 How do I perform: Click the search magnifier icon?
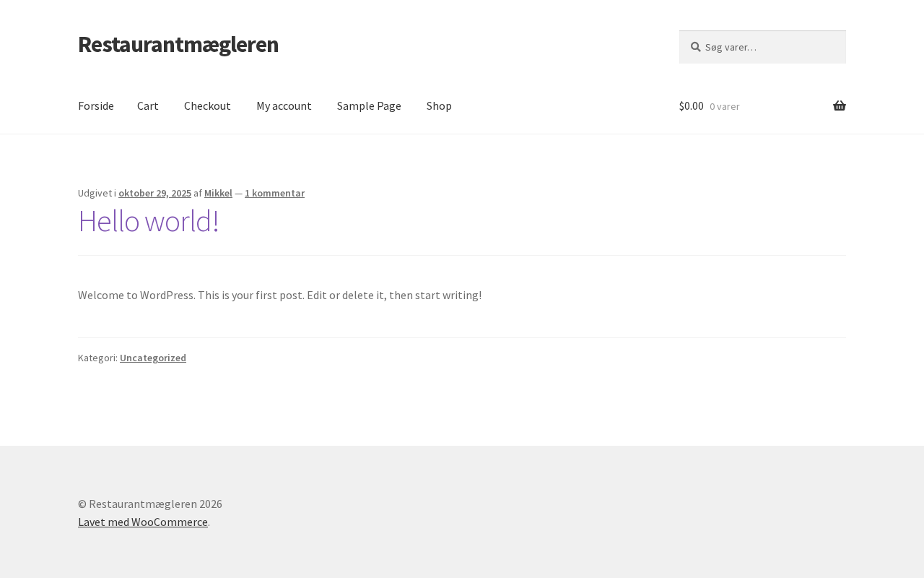pyautogui.click(x=696, y=47)
